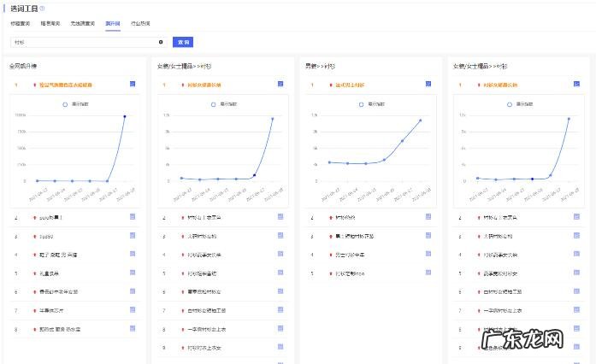Image resolution: width=596 pixels, height=364 pixels.
Task: Open trend chart icon for rank 5 in 全网飙升榜
Action: point(133,273)
